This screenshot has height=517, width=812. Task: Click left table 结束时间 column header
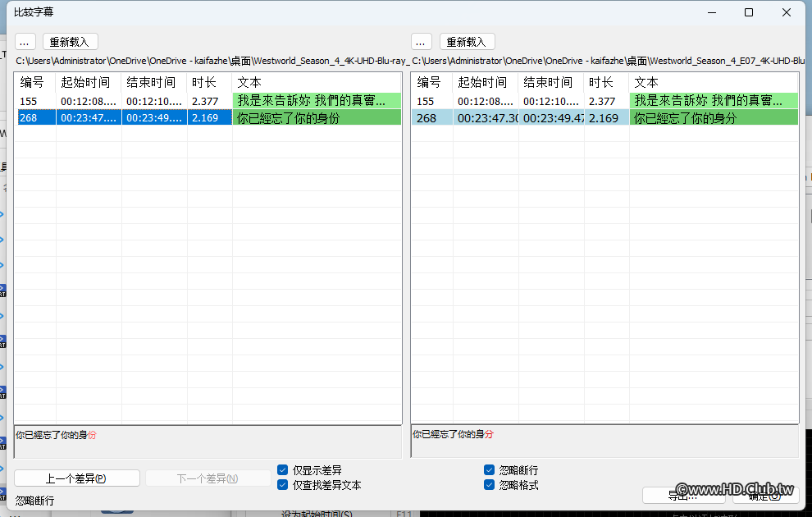[x=154, y=82]
